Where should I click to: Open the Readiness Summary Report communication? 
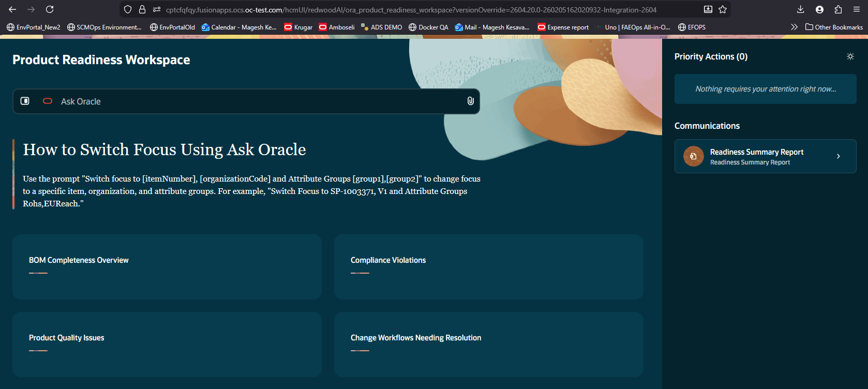coord(766,156)
